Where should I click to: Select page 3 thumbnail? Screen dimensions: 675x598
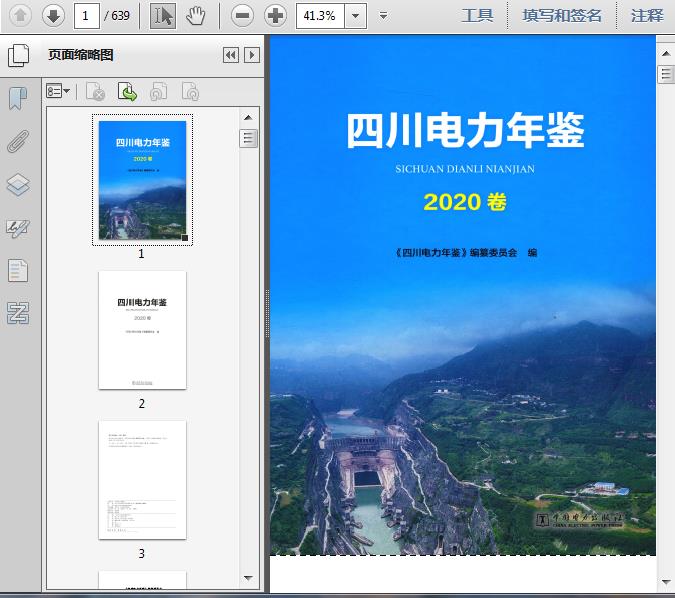142,480
